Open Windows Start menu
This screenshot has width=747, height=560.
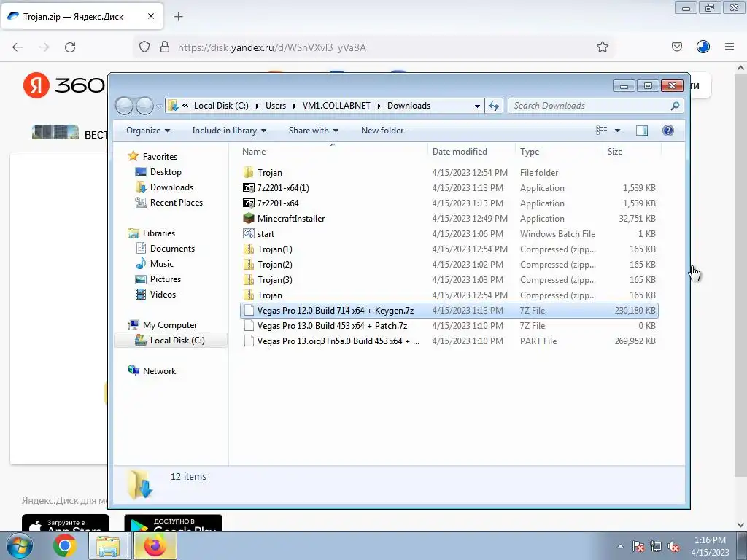coord(20,545)
